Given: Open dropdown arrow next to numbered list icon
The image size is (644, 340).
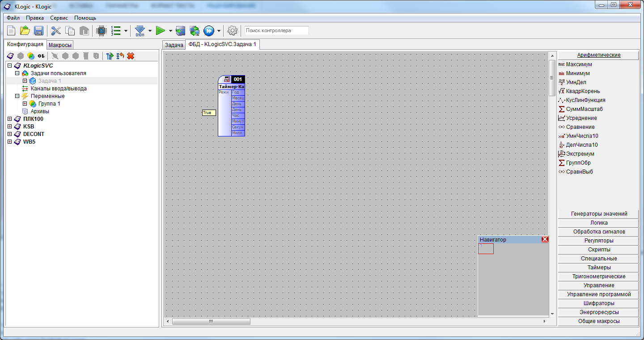Looking at the screenshot, I should [x=126, y=31].
